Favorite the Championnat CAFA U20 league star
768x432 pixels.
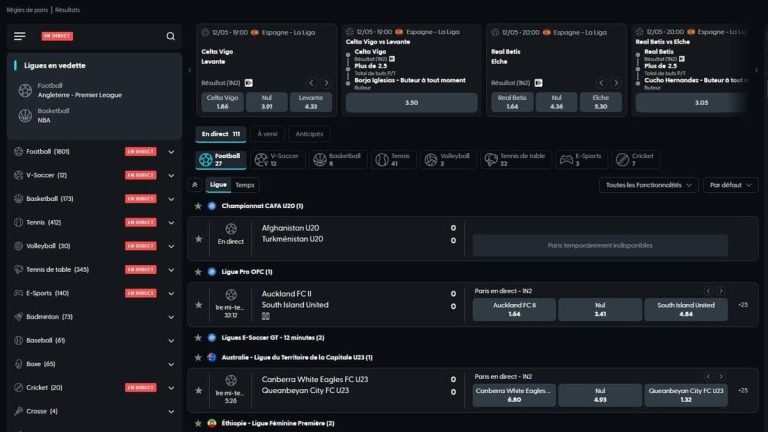pyautogui.click(x=198, y=206)
